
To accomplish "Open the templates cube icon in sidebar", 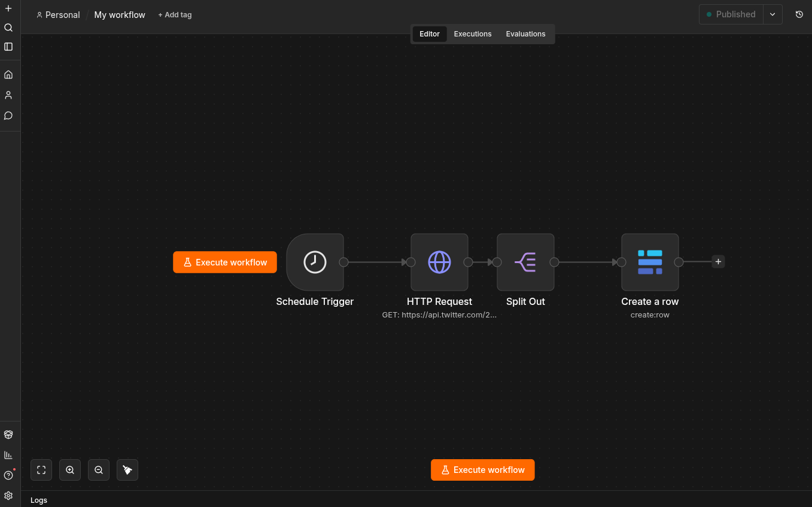I will click(x=8, y=435).
